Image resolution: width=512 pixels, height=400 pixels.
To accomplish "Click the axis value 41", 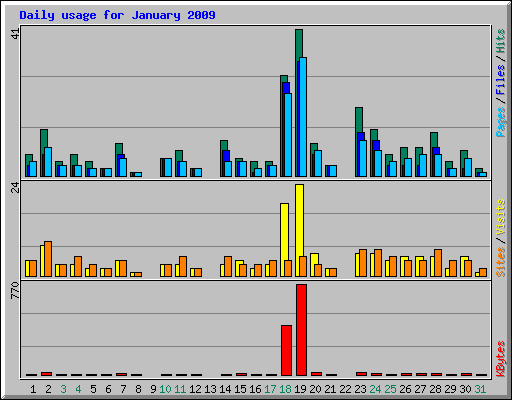I will click(x=15, y=33).
